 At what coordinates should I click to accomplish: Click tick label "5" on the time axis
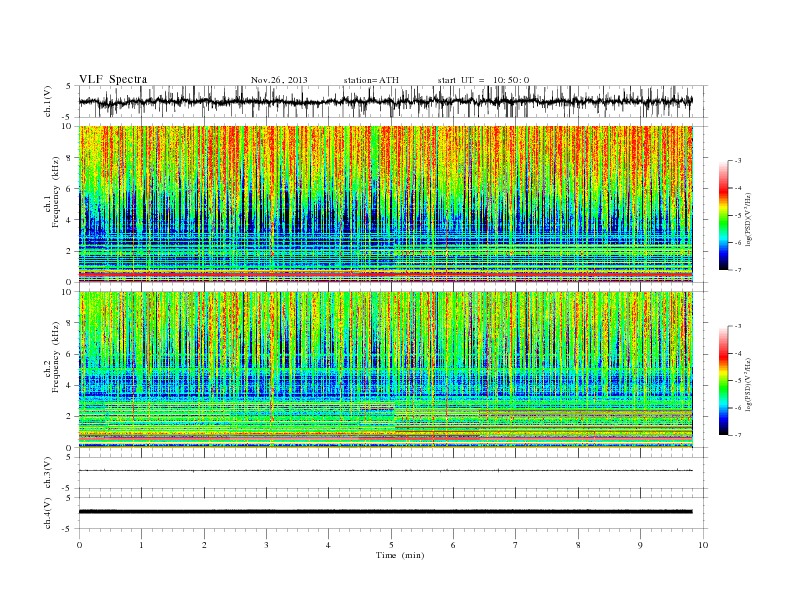click(x=391, y=545)
